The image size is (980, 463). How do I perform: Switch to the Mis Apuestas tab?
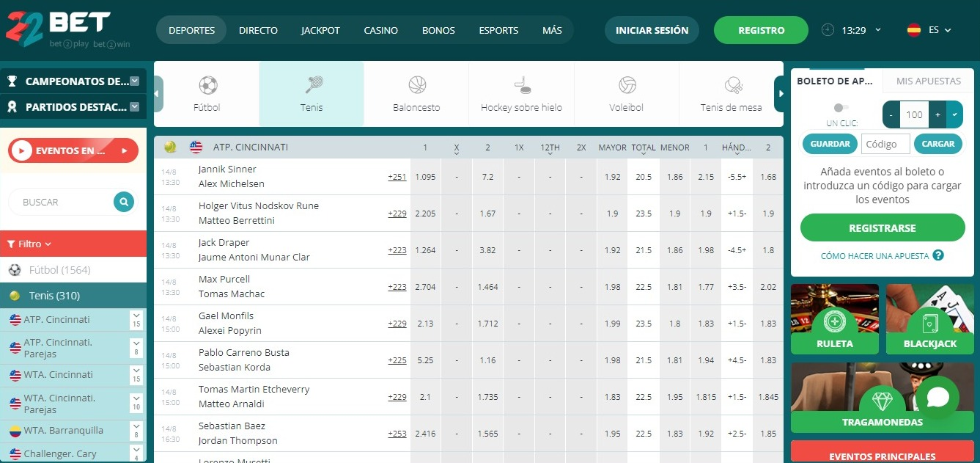[928, 81]
